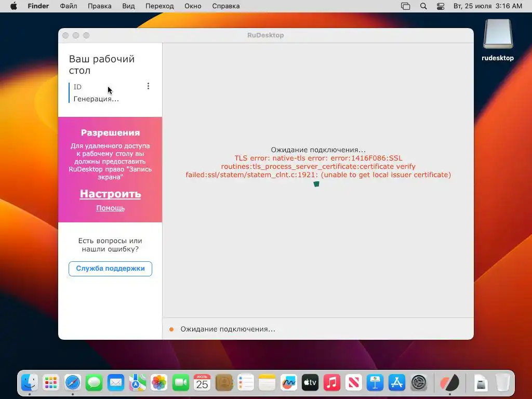
Task: Minimize the RuDesktop window
Action: 76,35
